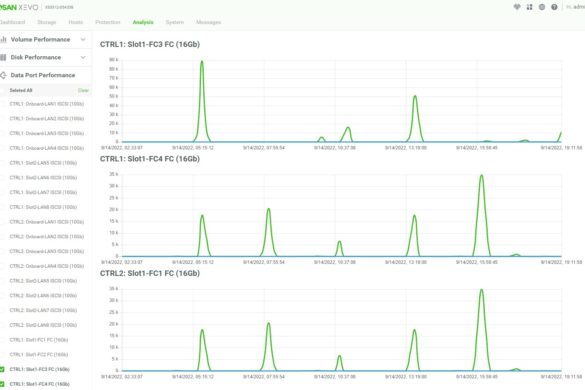Image resolution: width=585 pixels, height=390 pixels.
Task: Check CTRL2: Onboard-LAN4 iSCSI (10Gb)
Action: 47,266
